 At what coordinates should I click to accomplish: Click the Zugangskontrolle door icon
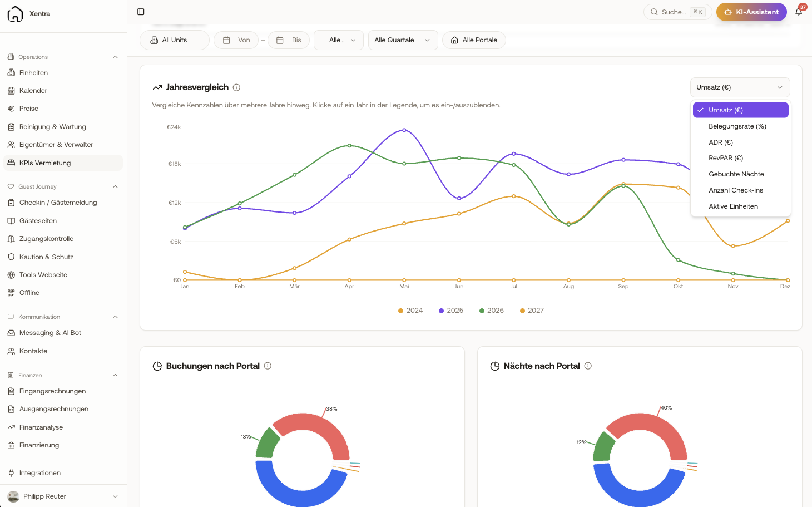click(x=11, y=239)
